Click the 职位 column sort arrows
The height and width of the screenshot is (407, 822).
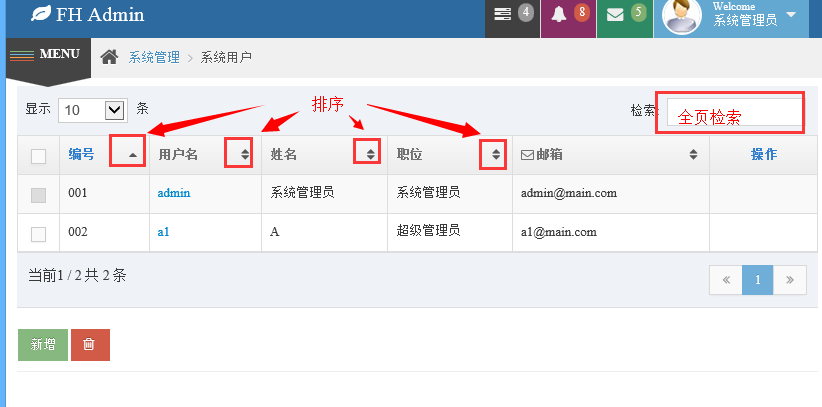[496, 154]
